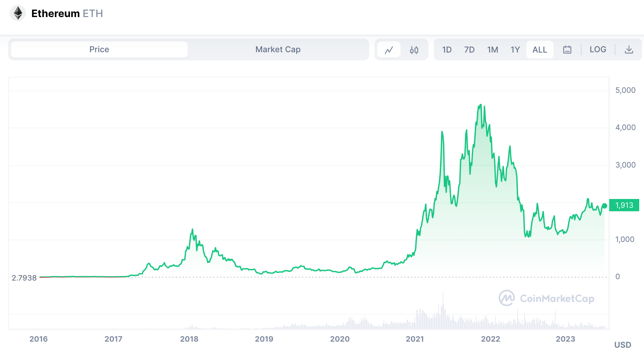
Task: Set time range to 1D
Action: coord(447,50)
